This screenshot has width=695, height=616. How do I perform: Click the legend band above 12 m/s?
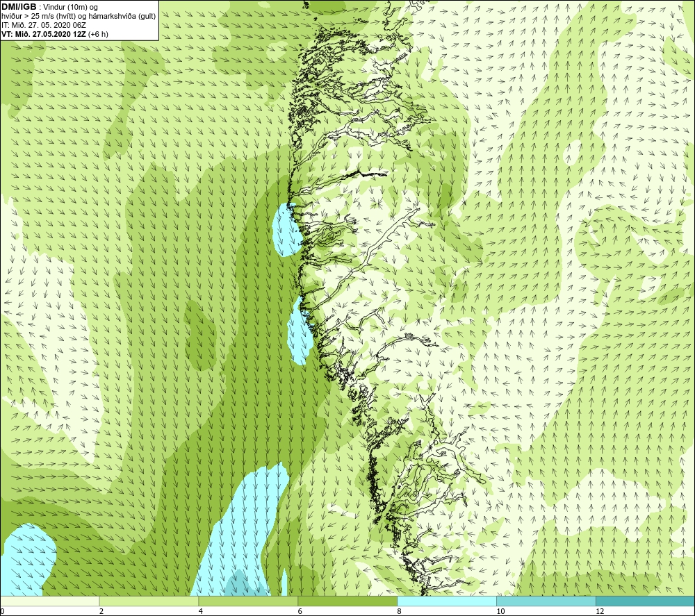coord(646,601)
